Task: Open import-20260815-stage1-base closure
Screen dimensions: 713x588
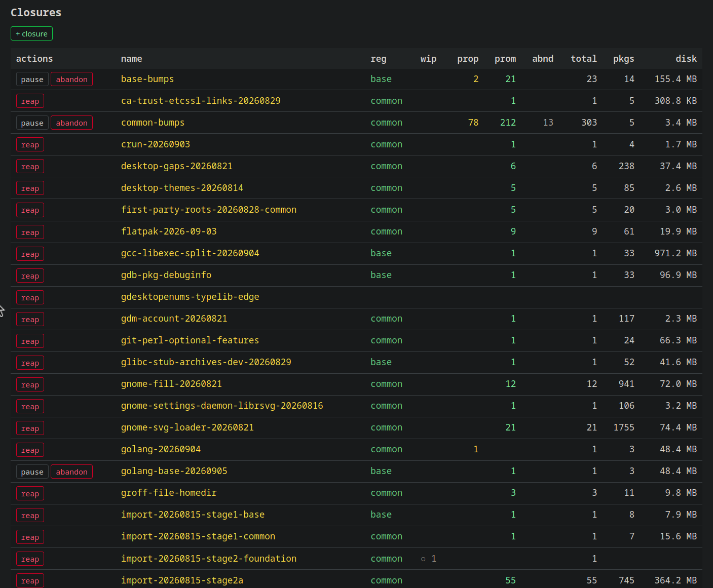Action: [193, 515]
